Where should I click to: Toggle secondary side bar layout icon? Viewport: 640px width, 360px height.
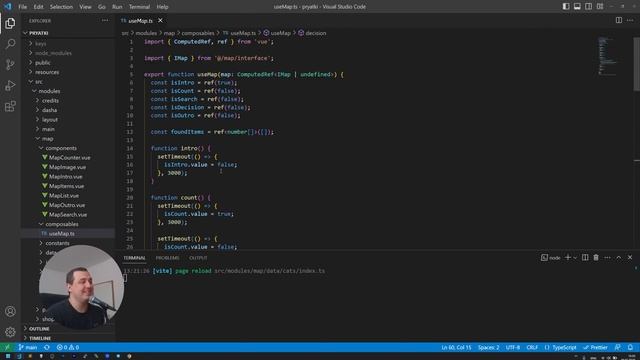click(589, 7)
